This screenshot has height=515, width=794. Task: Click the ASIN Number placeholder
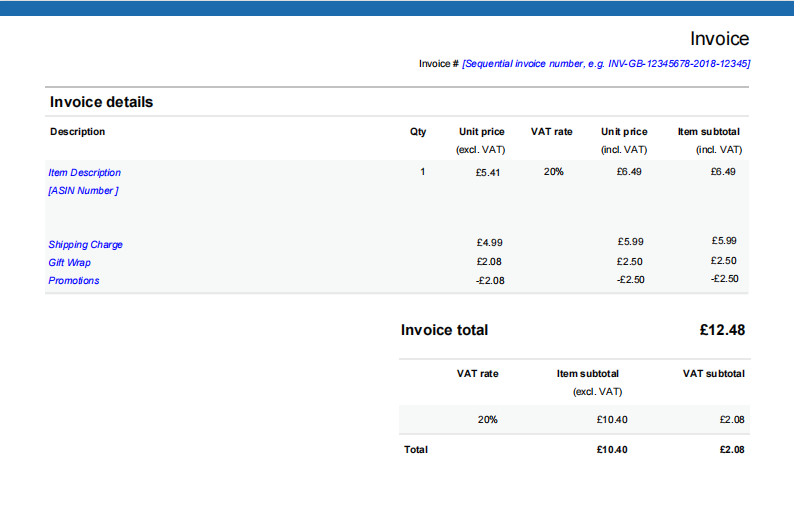(x=84, y=191)
